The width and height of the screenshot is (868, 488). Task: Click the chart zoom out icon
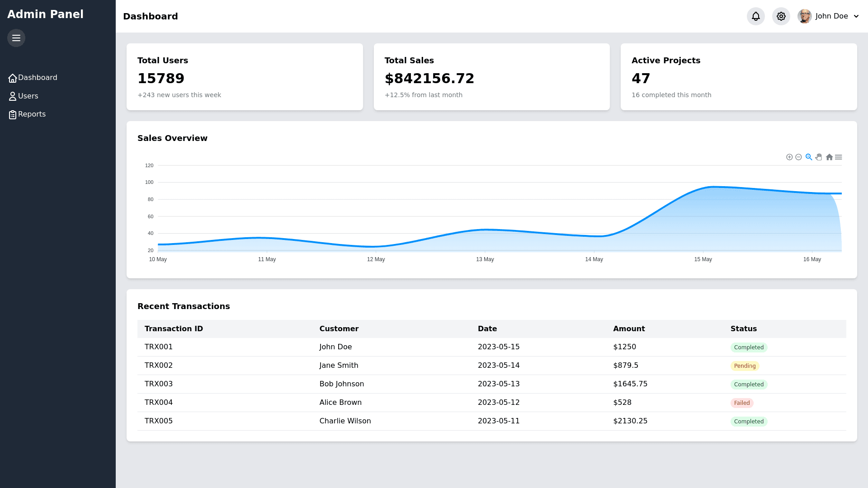point(798,157)
